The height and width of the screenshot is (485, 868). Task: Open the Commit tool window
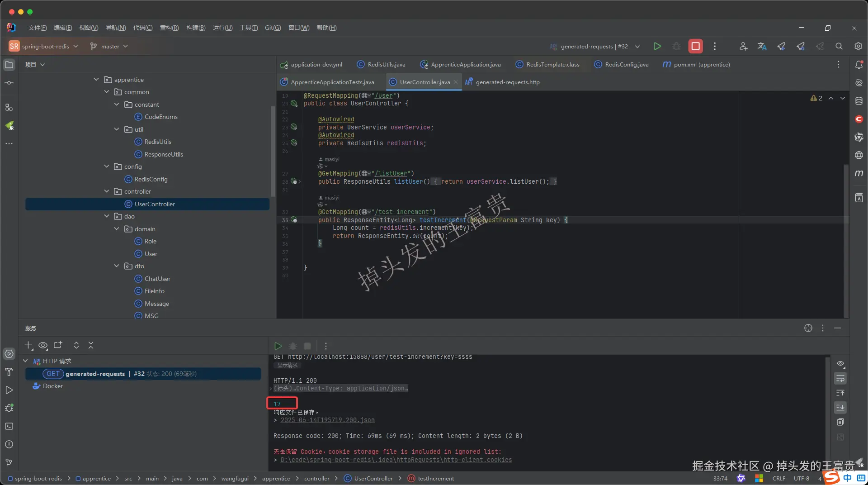coord(9,83)
